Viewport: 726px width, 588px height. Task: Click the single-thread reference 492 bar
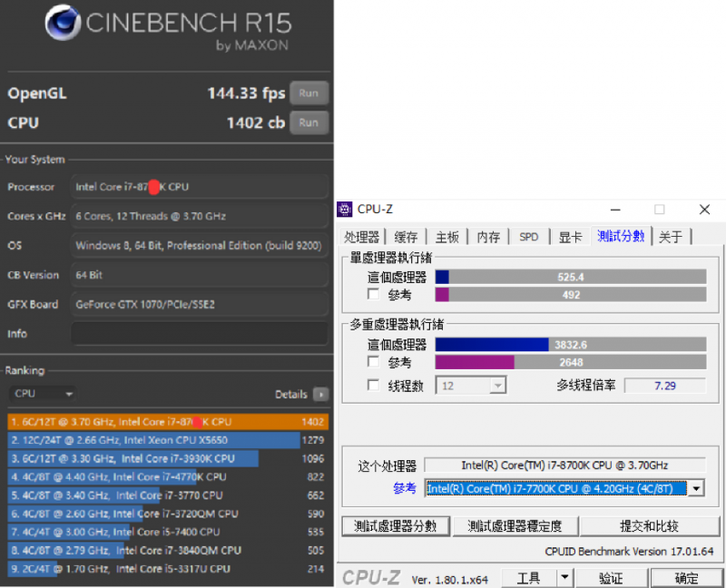click(571, 295)
